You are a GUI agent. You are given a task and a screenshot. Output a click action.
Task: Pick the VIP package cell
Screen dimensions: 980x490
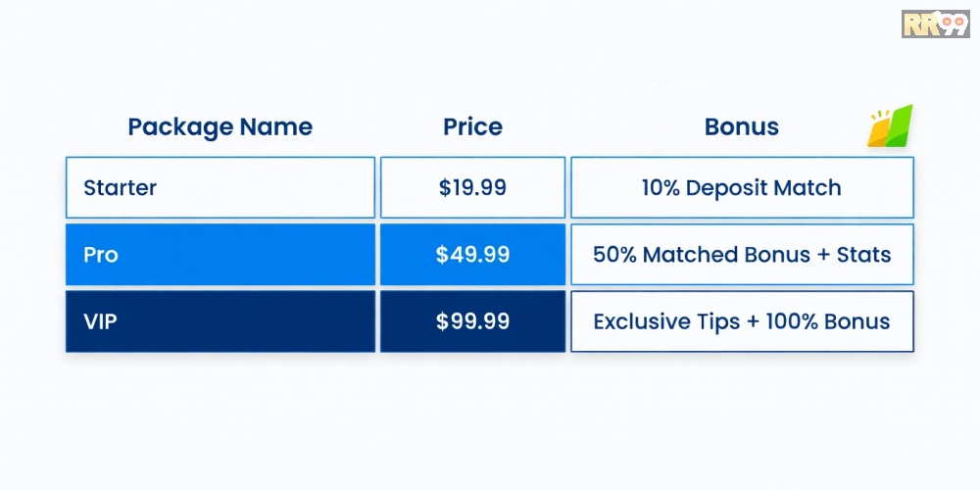click(220, 321)
